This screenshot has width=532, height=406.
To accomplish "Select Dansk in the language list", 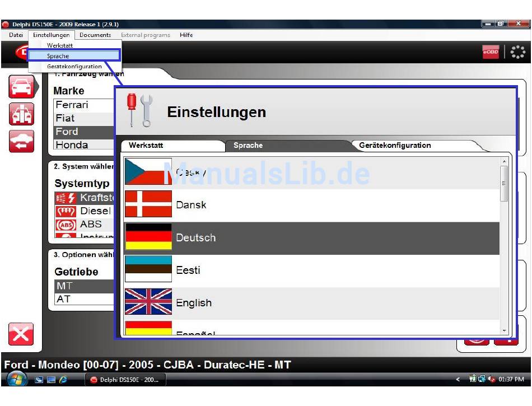I will click(312, 204).
